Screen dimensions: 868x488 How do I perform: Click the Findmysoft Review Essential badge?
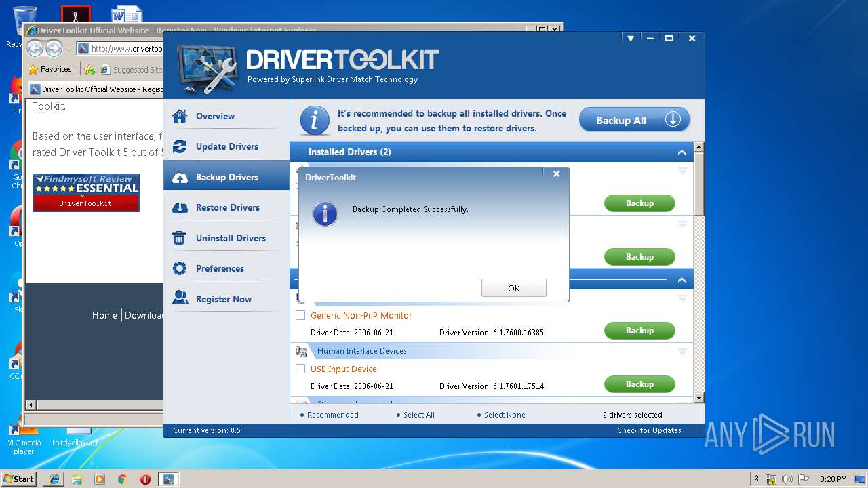coord(86,192)
